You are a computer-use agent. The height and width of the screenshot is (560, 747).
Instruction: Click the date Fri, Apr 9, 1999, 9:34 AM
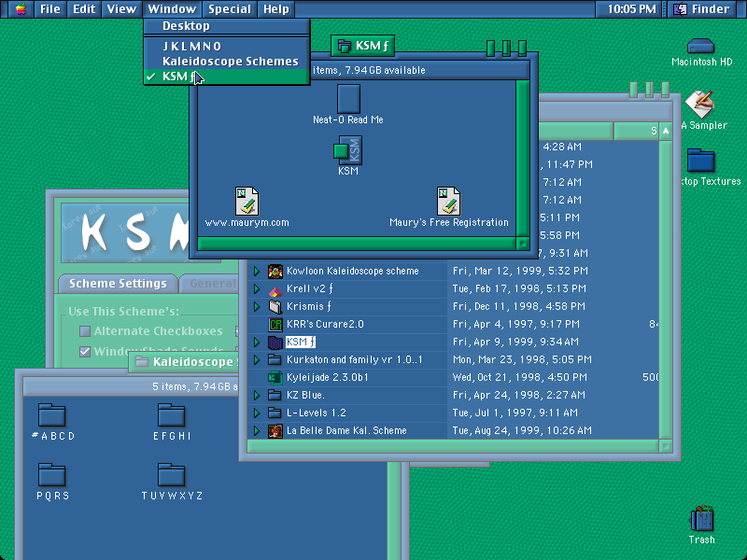515,342
